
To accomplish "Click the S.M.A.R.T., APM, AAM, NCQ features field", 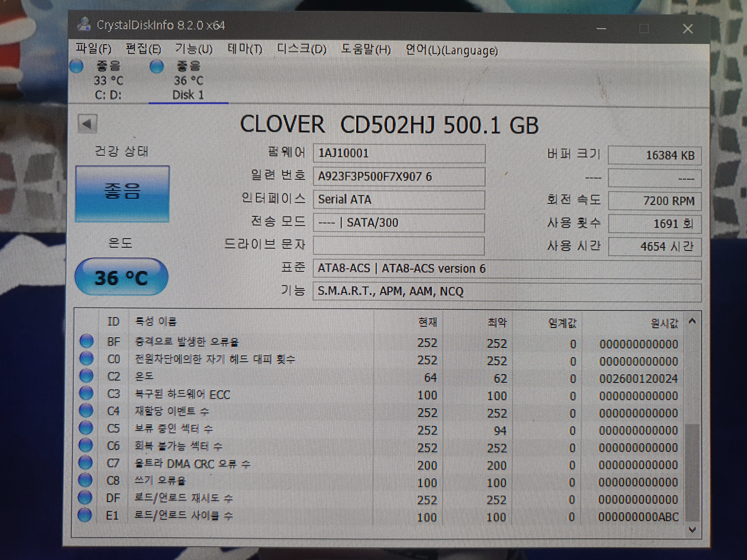I will tap(507, 292).
